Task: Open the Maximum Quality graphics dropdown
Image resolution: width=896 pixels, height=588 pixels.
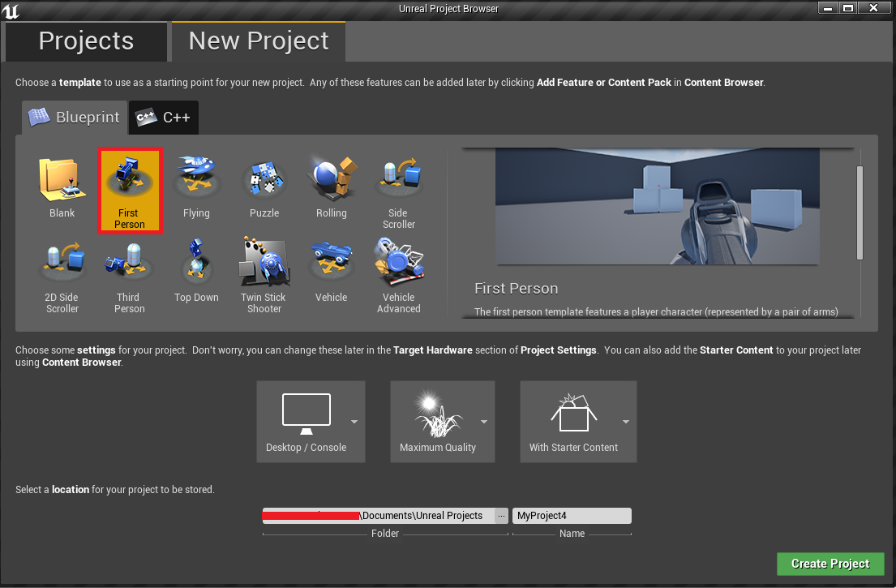Action: [442, 422]
